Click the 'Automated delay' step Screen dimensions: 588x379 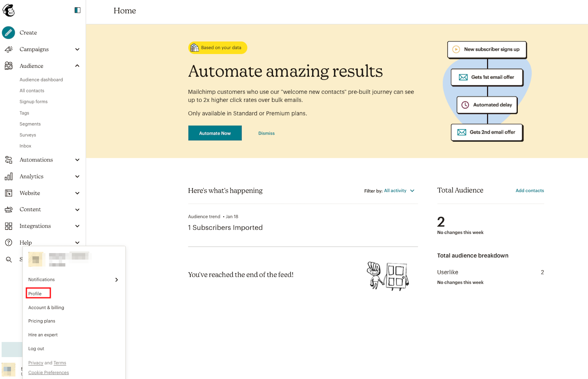tap(487, 105)
